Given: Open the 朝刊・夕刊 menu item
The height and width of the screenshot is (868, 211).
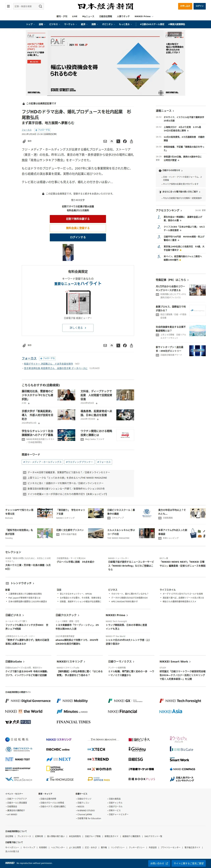Looking at the screenshot, I should [62, 16].
